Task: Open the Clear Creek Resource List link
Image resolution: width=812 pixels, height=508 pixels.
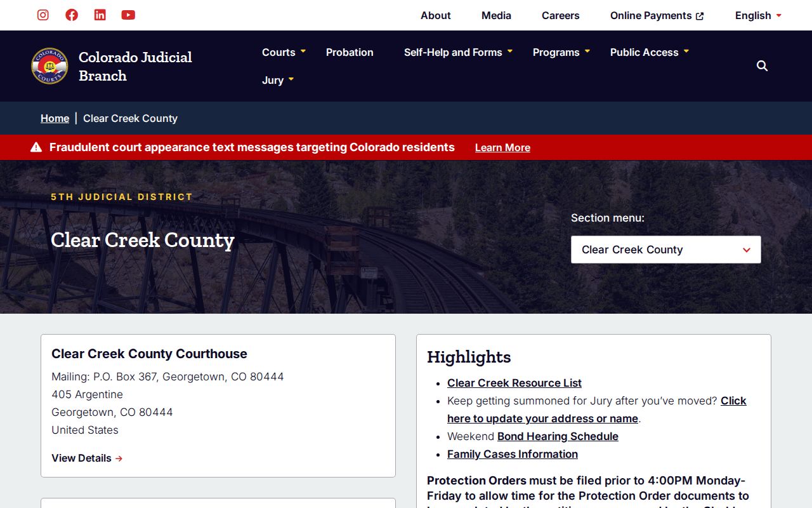Action: 514,383
